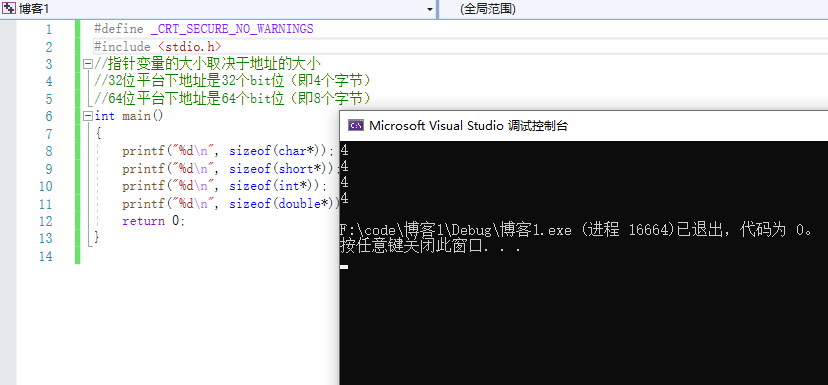Click the _CRT_SECURE_NO_WARNINGS macro

coord(232,29)
